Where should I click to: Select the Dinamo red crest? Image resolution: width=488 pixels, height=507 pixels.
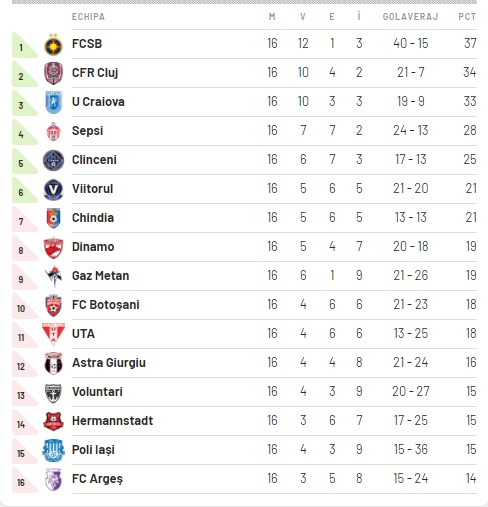point(53,247)
